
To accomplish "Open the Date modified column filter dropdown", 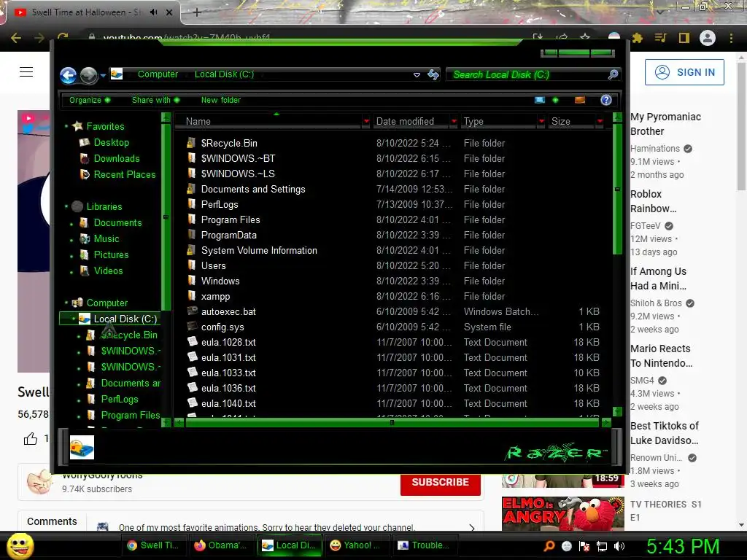I will [454, 122].
